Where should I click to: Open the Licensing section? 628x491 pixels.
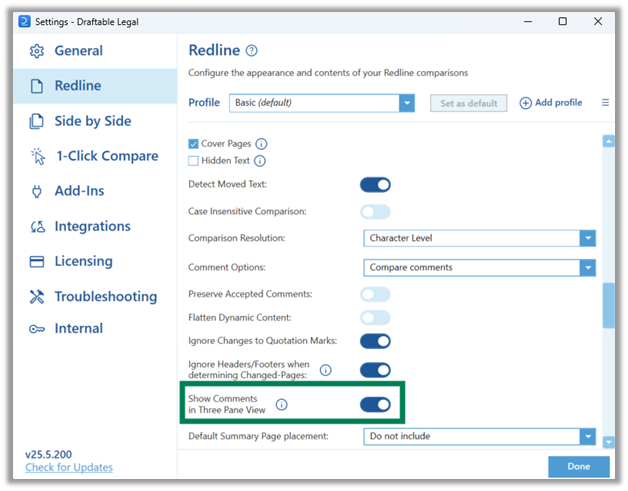[x=95, y=262]
